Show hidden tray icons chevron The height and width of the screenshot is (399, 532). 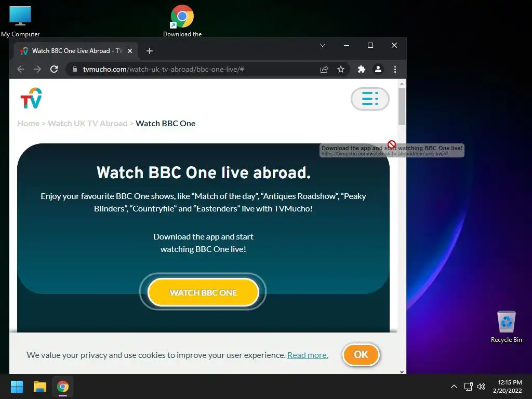(x=454, y=387)
